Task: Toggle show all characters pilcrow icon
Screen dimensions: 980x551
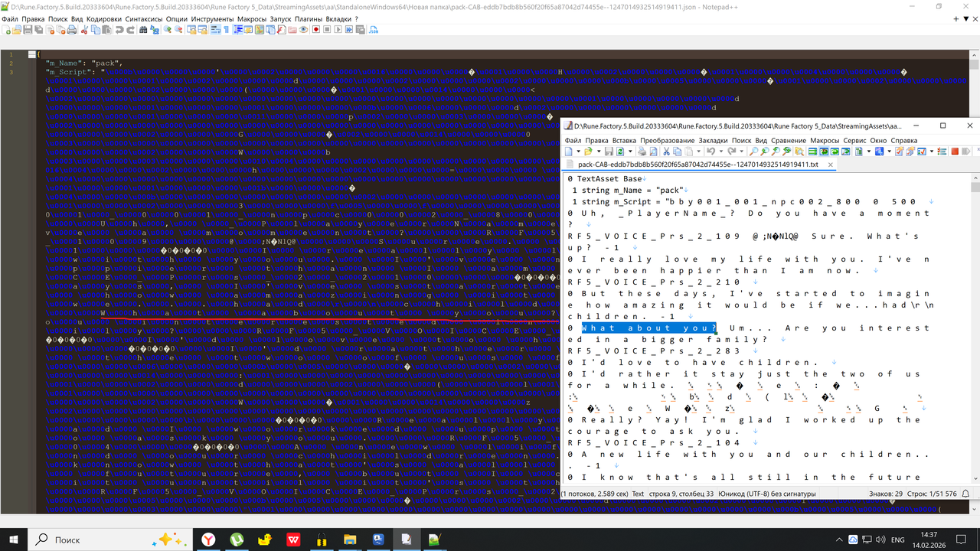Action: pyautogui.click(x=227, y=30)
